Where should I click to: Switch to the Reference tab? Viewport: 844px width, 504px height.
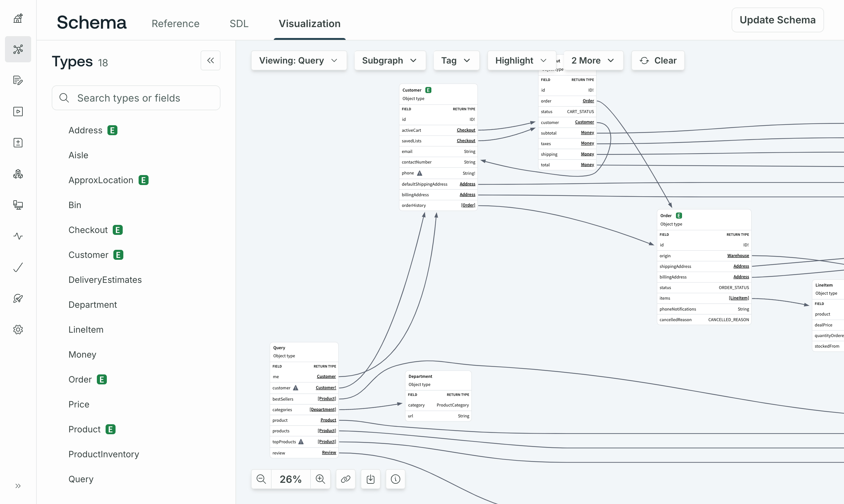pyautogui.click(x=176, y=23)
